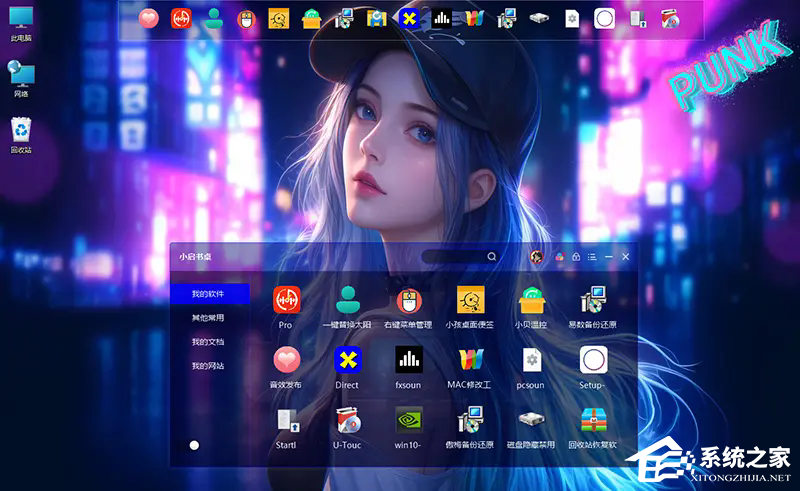Open the list menu icon in title bar

pyautogui.click(x=592, y=257)
